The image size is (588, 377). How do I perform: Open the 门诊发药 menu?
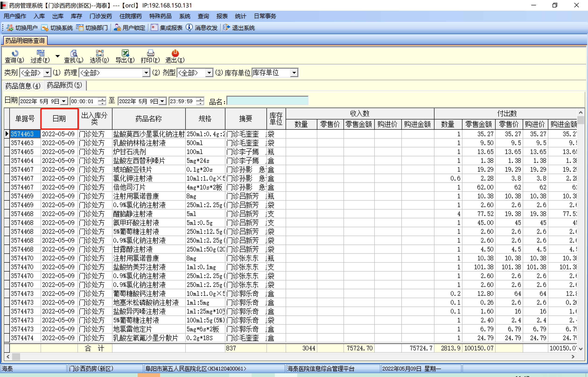point(101,16)
